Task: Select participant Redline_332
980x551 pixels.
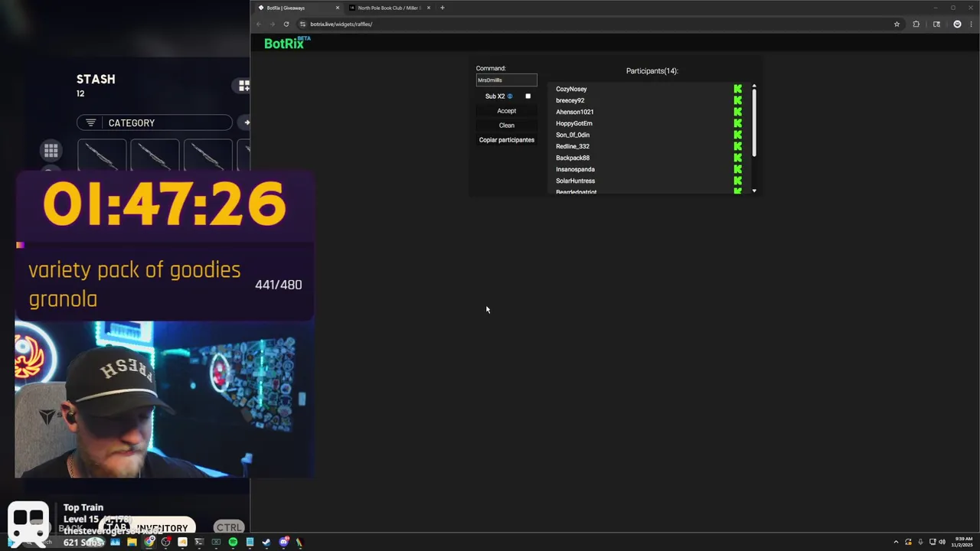Action: click(x=572, y=146)
